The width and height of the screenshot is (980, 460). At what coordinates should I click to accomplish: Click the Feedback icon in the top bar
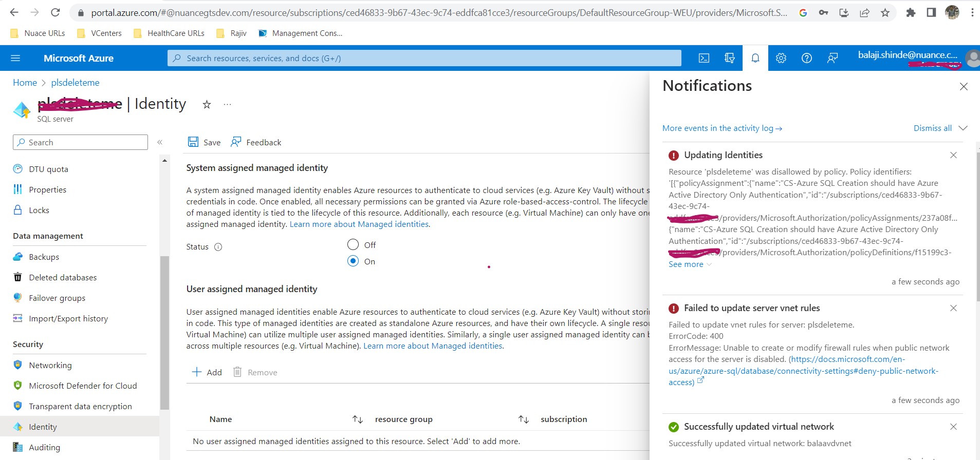click(x=833, y=58)
